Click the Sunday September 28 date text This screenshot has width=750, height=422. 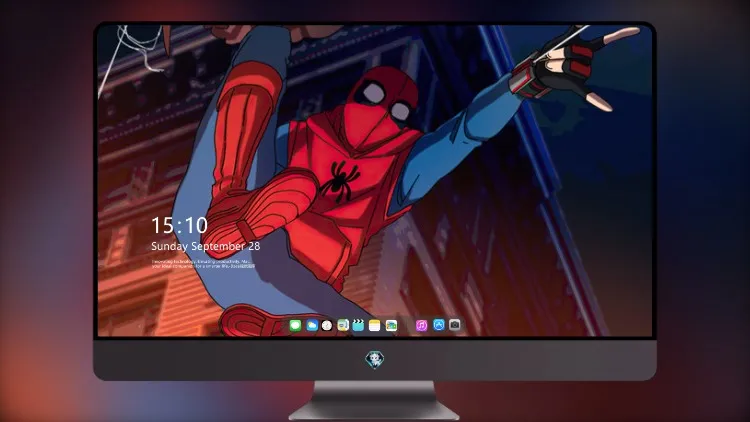[x=206, y=246]
